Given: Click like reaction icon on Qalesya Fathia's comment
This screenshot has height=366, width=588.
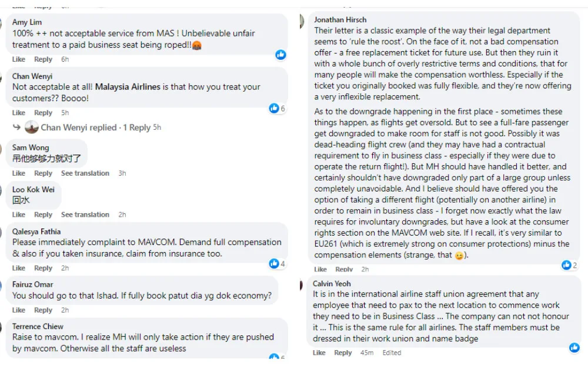Looking at the screenshot, I should pos(273,264).
